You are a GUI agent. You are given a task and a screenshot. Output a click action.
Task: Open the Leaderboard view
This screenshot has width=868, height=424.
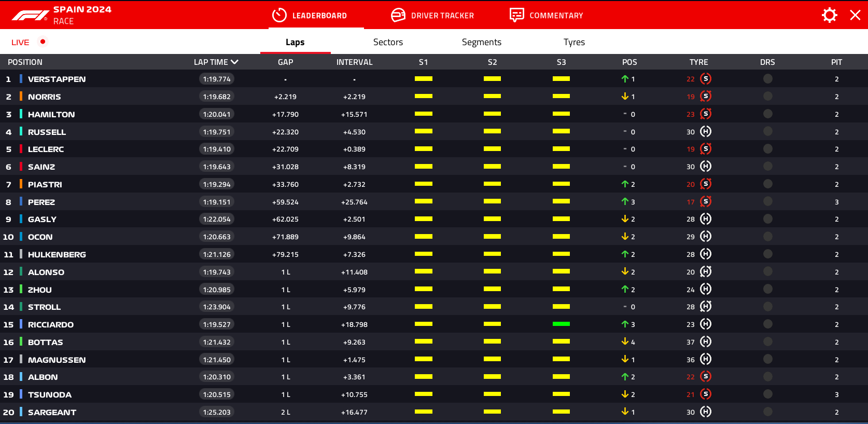[310, 16]
